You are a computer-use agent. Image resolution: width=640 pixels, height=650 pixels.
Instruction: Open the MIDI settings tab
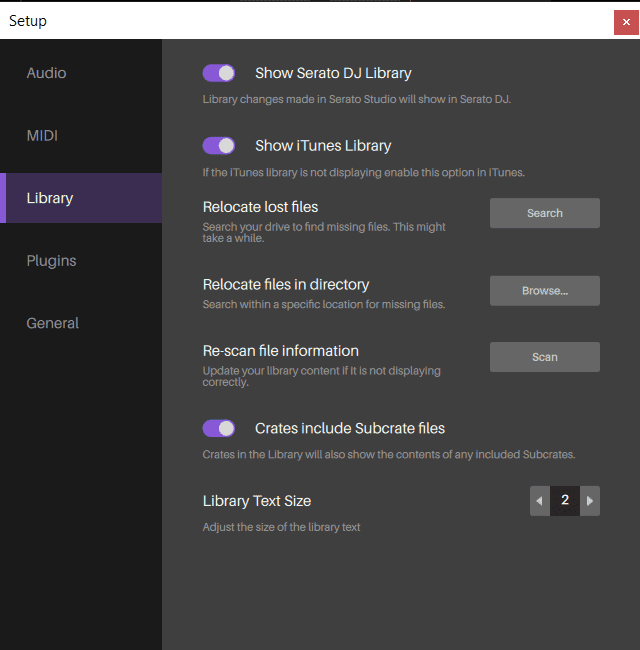pos(81,136)
